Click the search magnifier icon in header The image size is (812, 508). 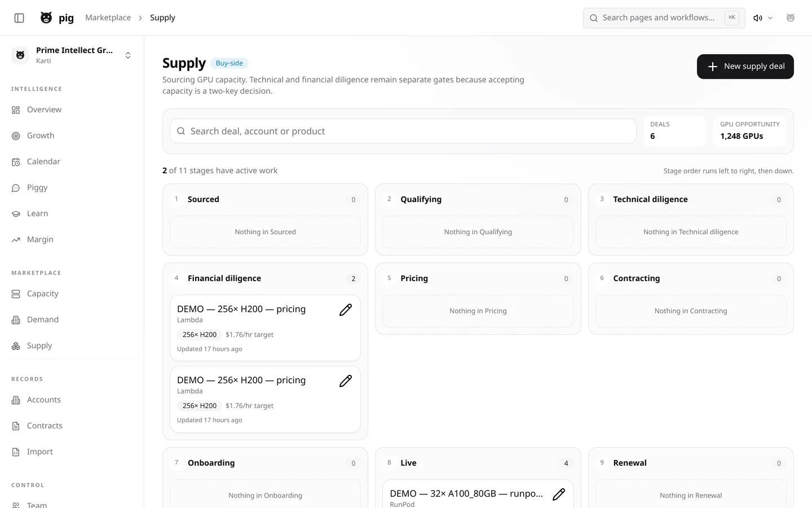click(594, 18)
